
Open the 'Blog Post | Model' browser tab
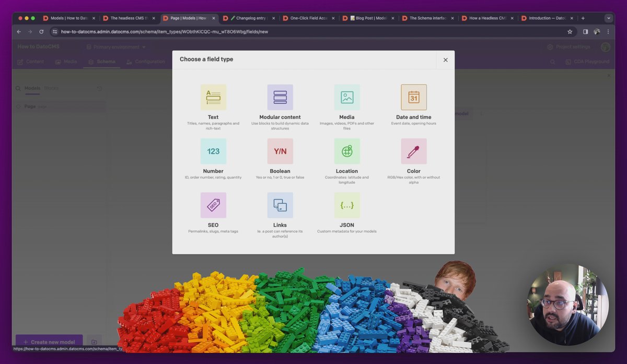click(x=368, y=18)
